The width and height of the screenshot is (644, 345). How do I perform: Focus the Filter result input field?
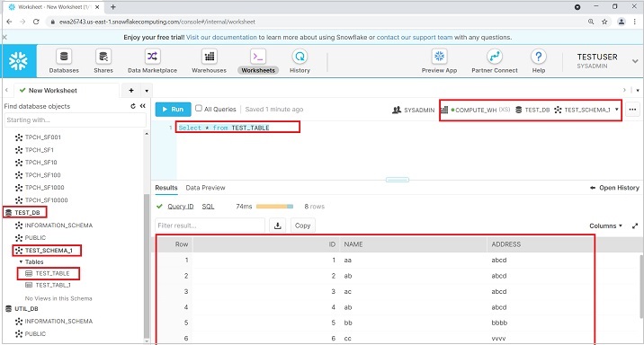point(210,226)
